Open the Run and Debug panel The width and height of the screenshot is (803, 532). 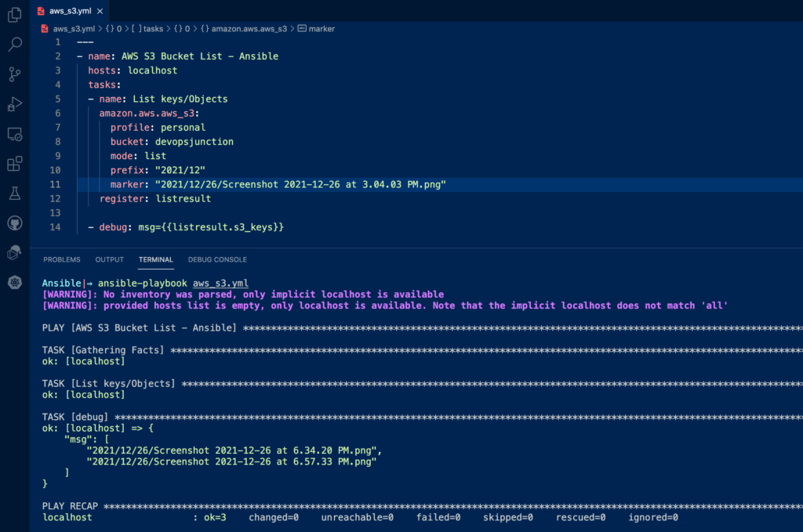click(14, 104)
